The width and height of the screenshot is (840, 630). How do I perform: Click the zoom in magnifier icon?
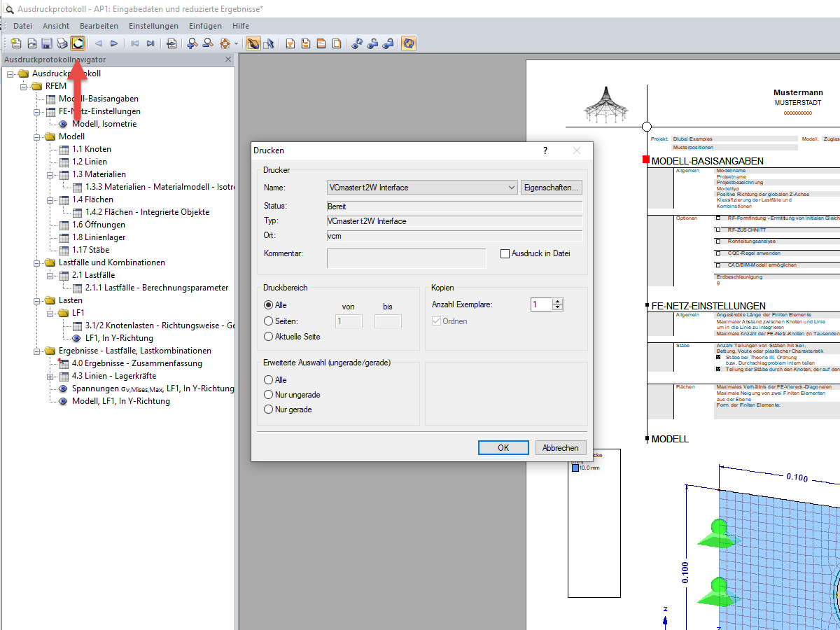click(x=192, y=43)
